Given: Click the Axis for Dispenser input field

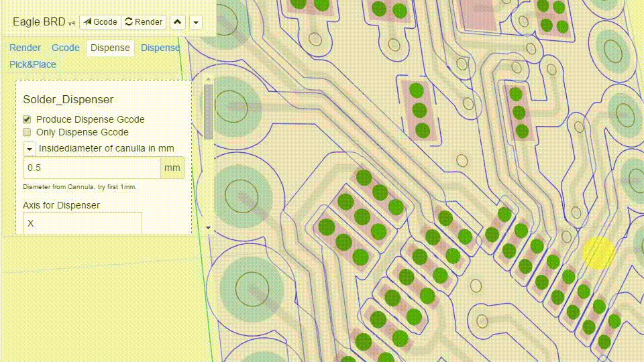Looking at the screenshot, I should (82, 223).
